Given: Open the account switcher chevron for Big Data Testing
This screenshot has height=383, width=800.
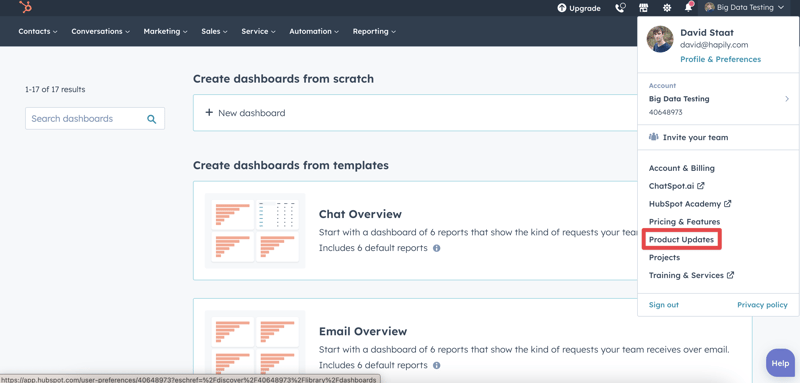Looking at the screenshot, I should 787,99.
